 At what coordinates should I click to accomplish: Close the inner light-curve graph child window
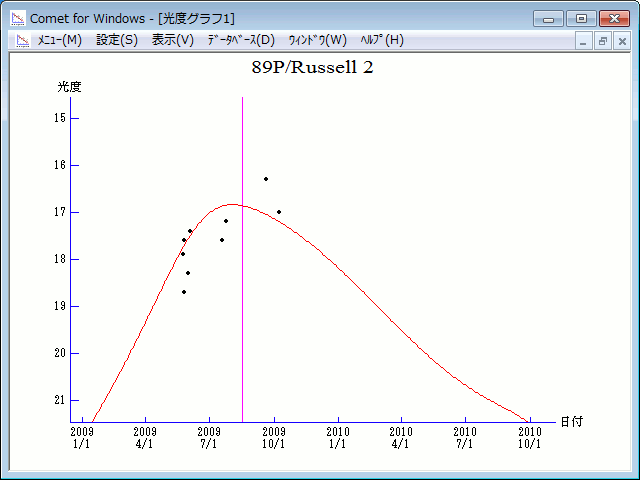(x=621, y=41)
